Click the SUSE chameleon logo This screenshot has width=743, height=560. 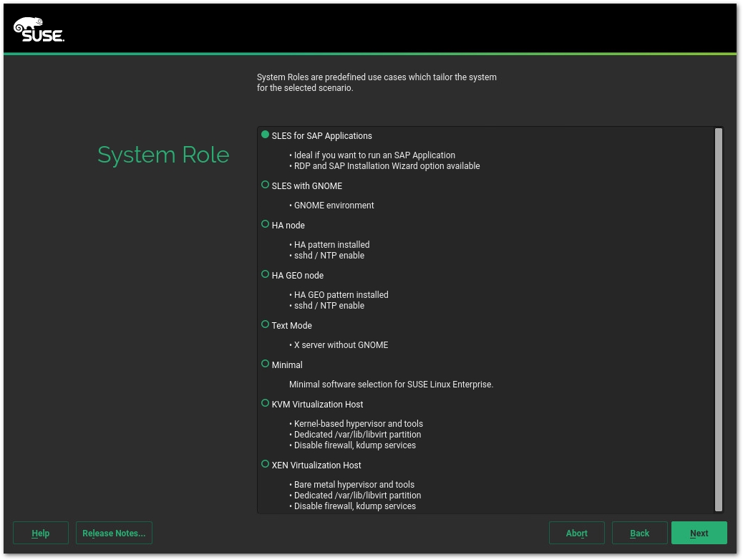tap(39, 30)
